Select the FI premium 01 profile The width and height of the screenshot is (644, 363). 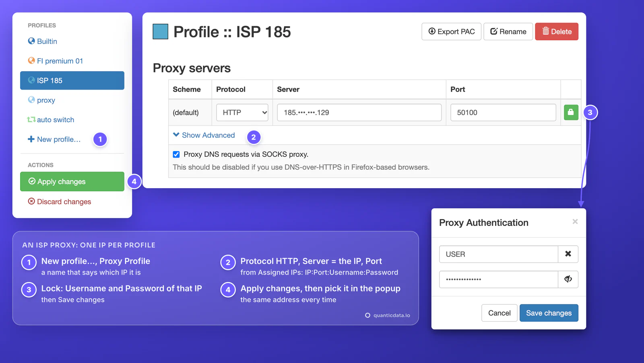pyautogui.click(x=55, y=61)
